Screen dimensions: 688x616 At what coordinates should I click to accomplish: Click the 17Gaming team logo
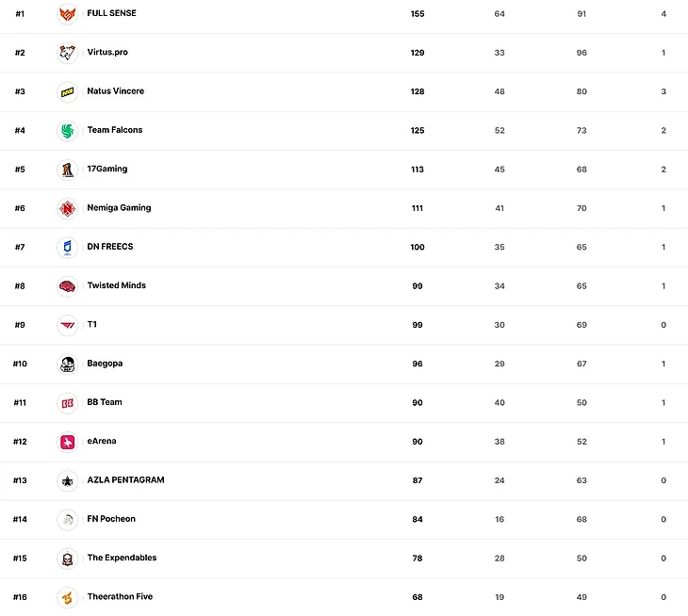67,170
